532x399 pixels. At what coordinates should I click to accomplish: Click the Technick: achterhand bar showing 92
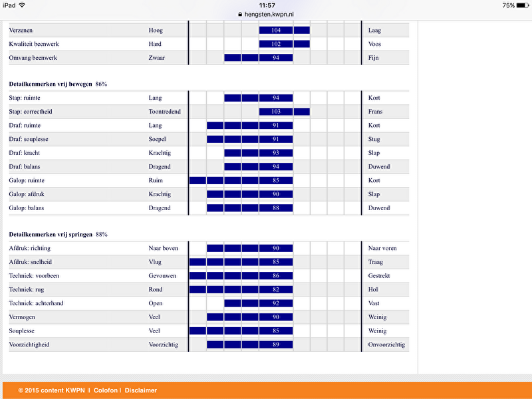(258, 303)
